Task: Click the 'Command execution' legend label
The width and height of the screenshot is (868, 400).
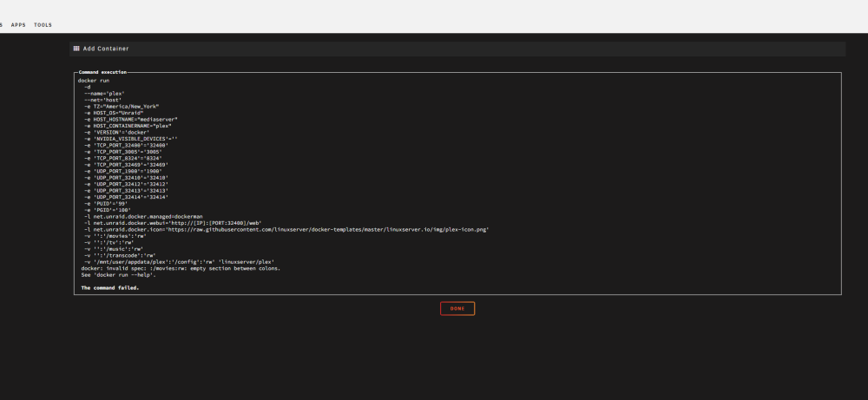Action: click(x=102, y=73)
